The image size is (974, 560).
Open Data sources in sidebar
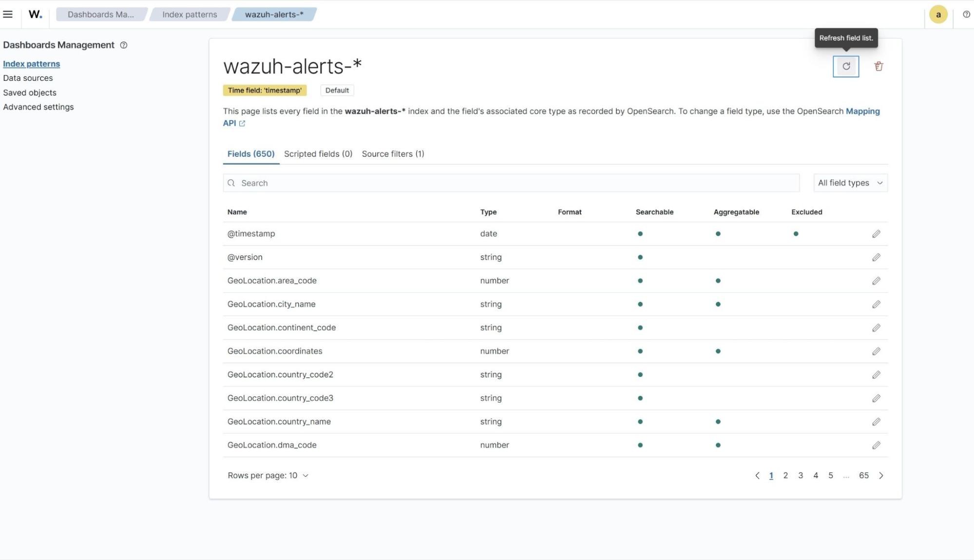(28, 78)
